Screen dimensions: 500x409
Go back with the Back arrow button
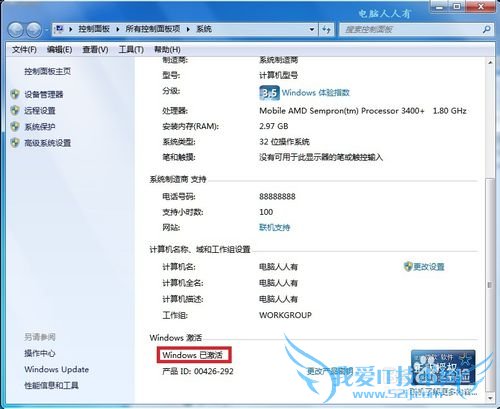(15, 30)
